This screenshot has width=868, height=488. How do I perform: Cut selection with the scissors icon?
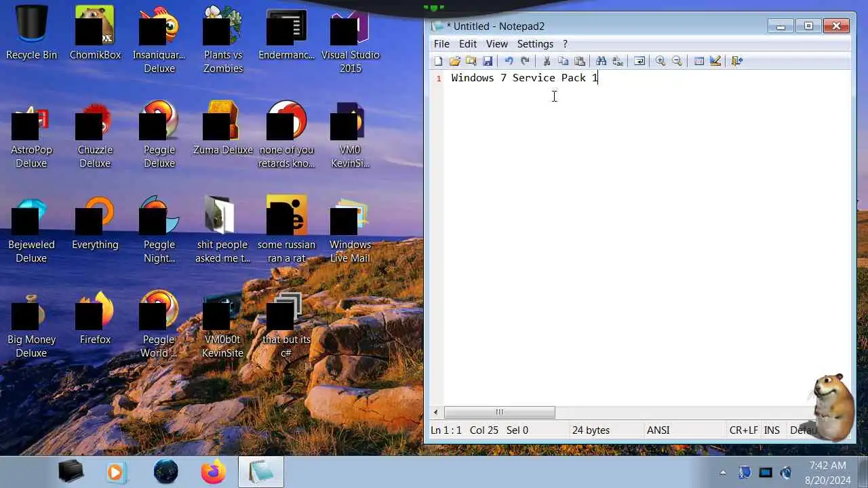pyautogui.click(x=547, y=61)
